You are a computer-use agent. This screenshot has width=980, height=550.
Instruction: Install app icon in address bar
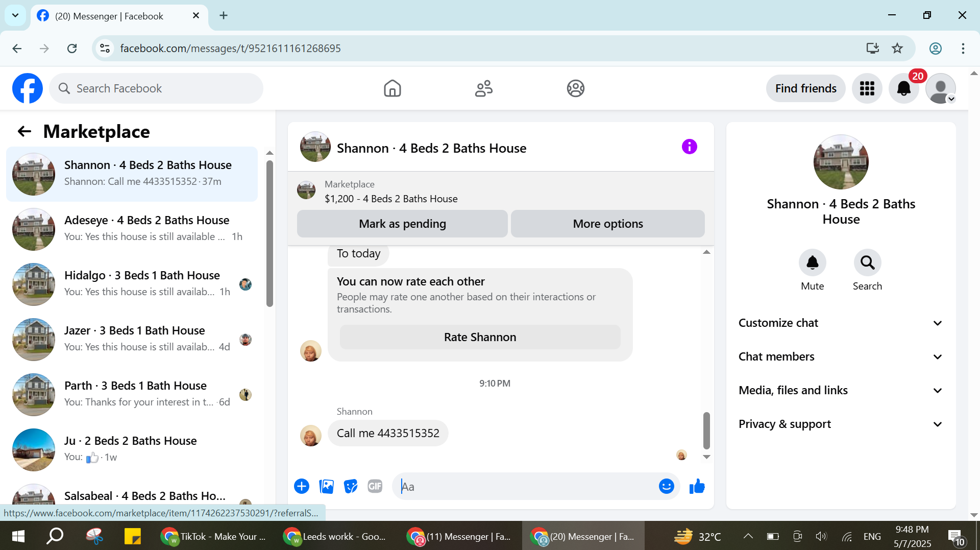872,49
